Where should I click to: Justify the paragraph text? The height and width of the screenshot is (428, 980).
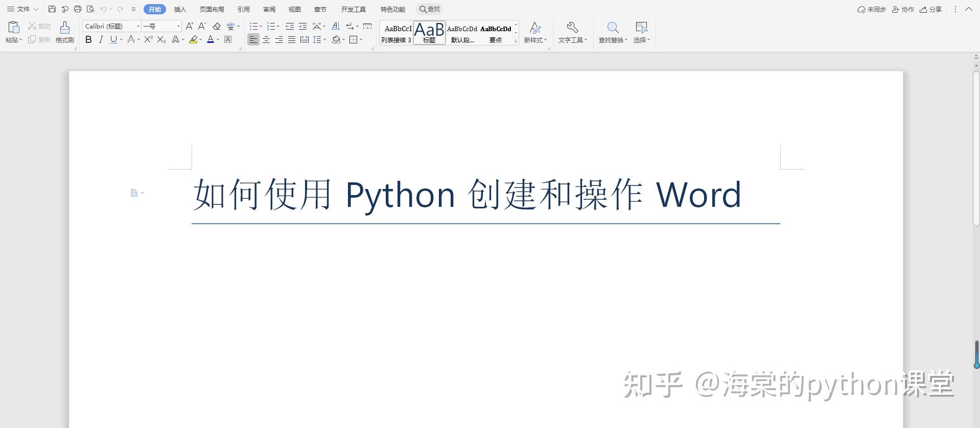(292, 39)
